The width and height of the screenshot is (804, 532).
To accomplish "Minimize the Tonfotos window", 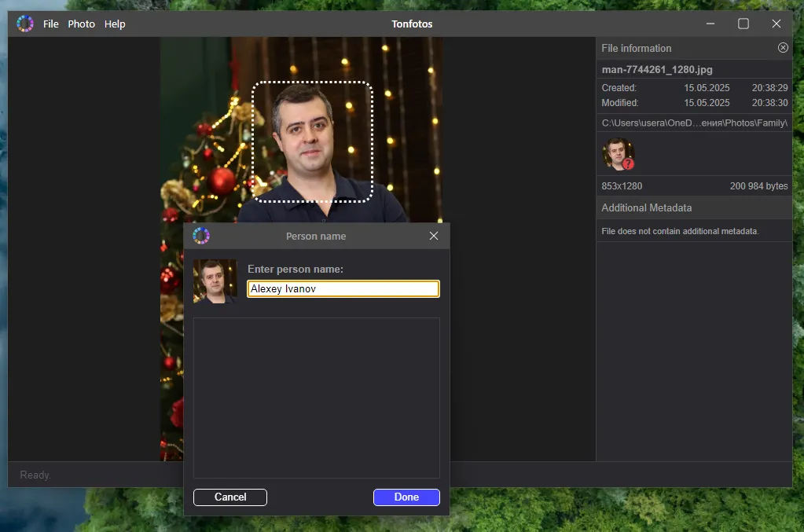I will (710, 24).
